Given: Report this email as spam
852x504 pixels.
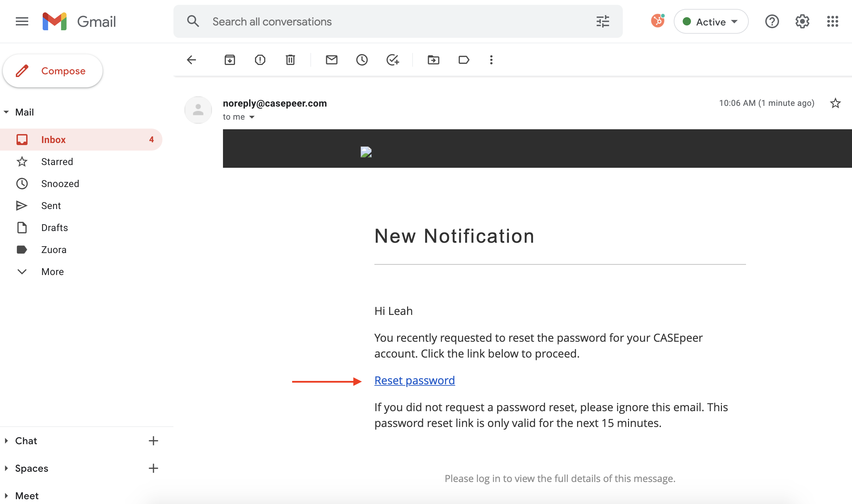Looking at the screenshot, I should pos(260,60).
